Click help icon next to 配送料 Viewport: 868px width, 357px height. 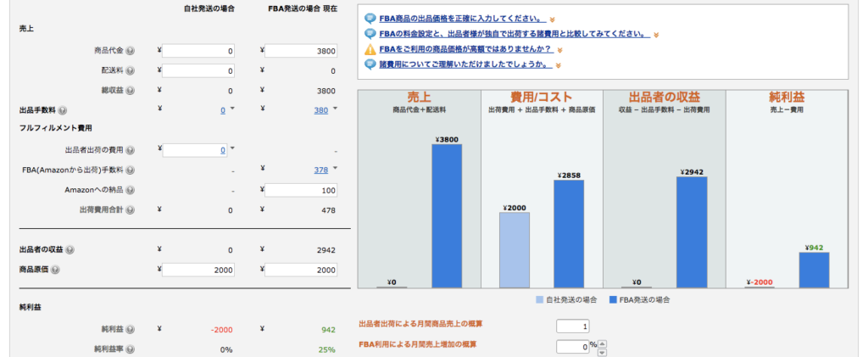pos(130,71)
